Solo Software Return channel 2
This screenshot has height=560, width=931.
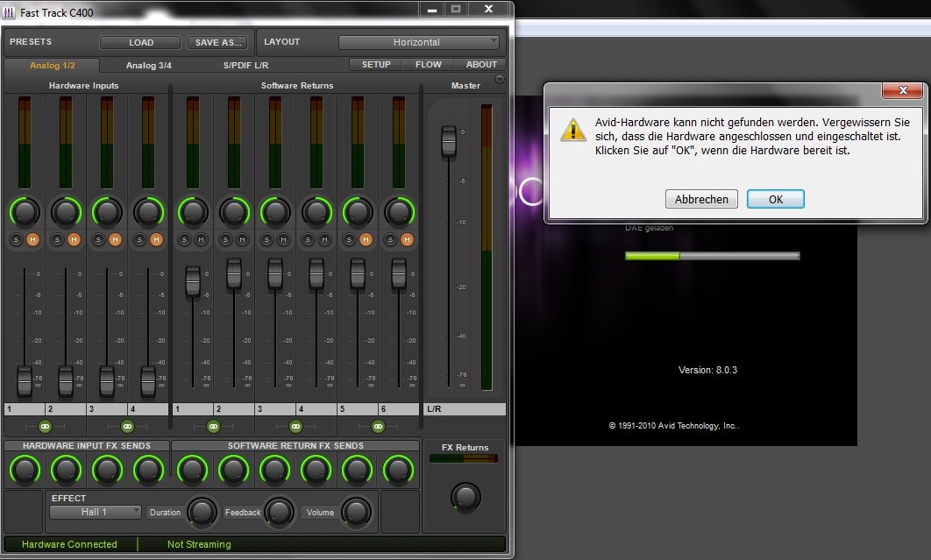[225, 239]
